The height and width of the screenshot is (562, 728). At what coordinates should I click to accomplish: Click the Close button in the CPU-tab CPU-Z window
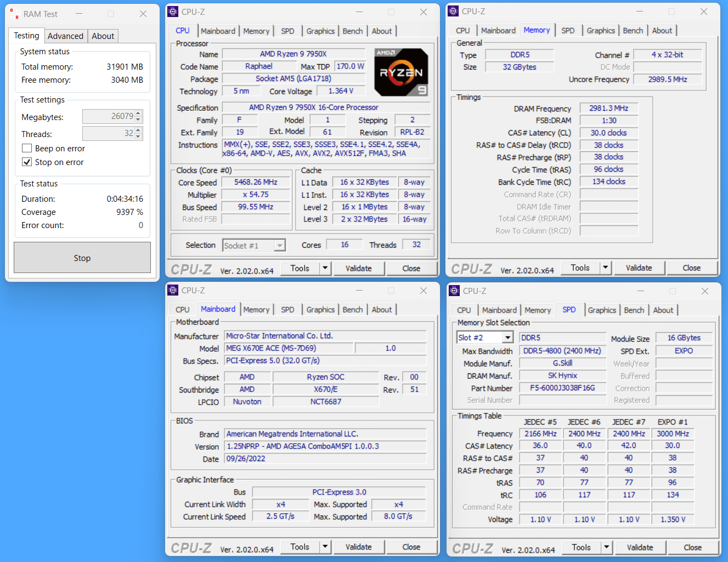(411, 268)
